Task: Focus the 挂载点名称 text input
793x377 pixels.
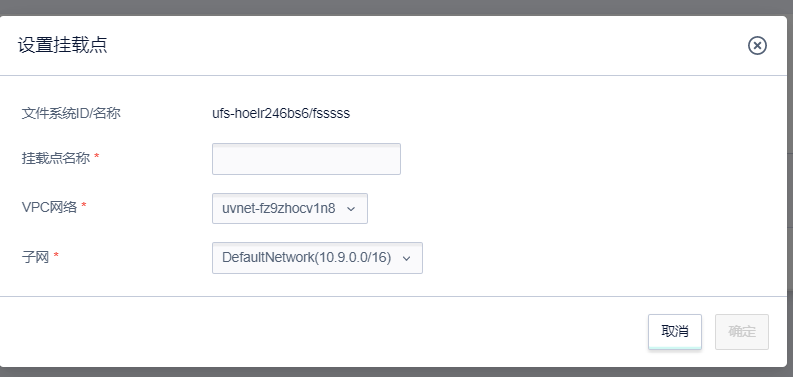Action: coord(306,159)
